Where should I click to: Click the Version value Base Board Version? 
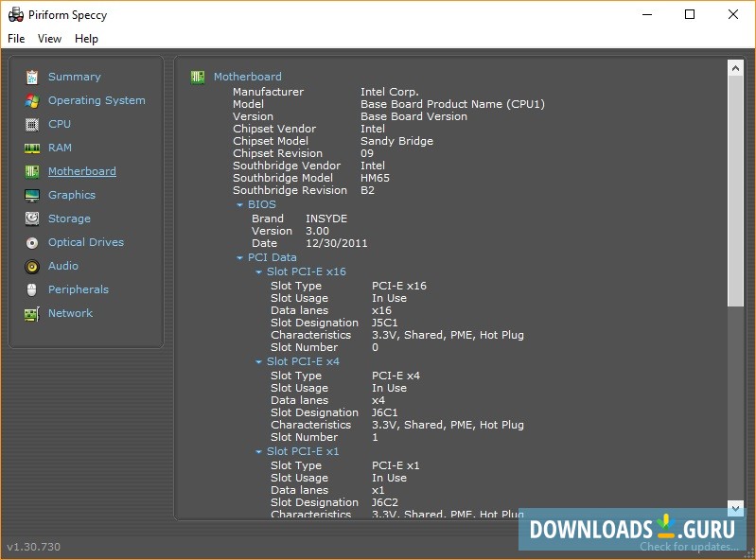413,116
